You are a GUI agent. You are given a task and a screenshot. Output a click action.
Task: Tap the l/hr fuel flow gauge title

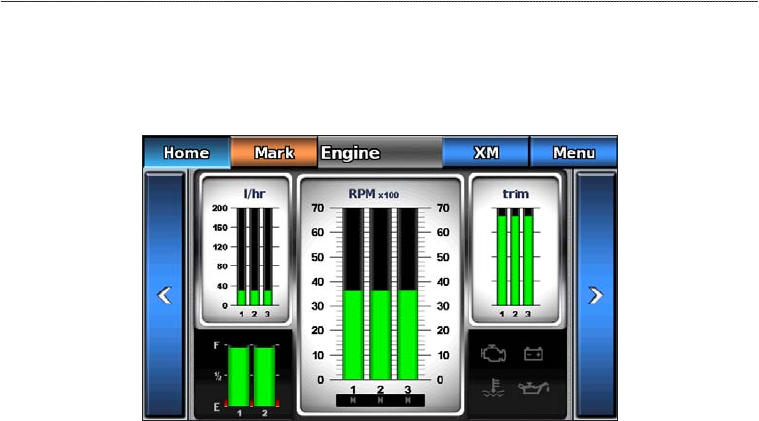click(x=254, y=194)
